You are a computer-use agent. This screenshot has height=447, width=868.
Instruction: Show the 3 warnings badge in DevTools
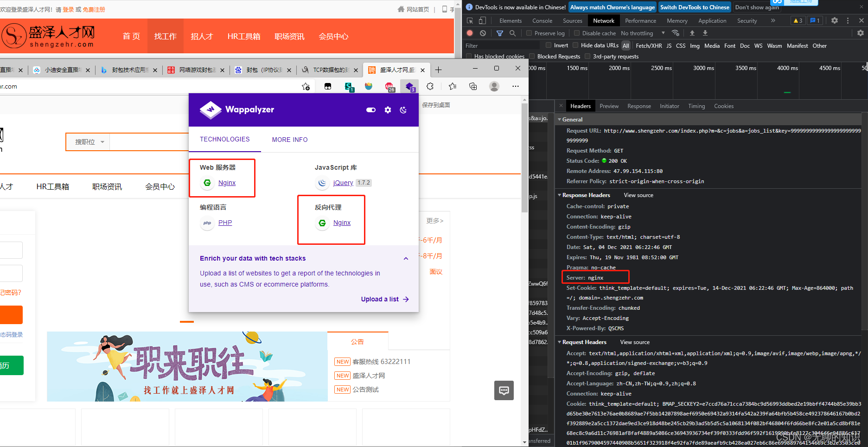(x=798, y=21)
